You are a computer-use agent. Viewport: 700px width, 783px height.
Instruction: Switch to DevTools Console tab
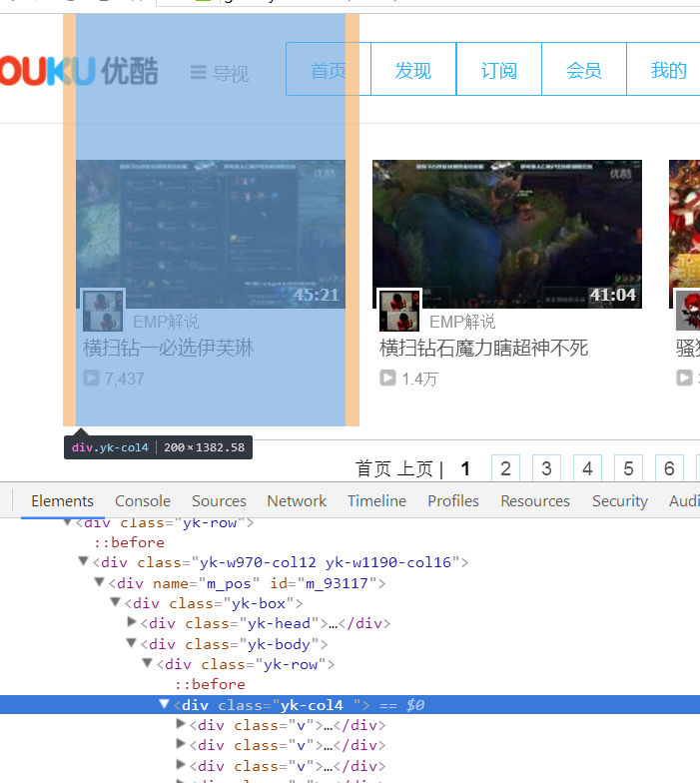tap(143, 501)
